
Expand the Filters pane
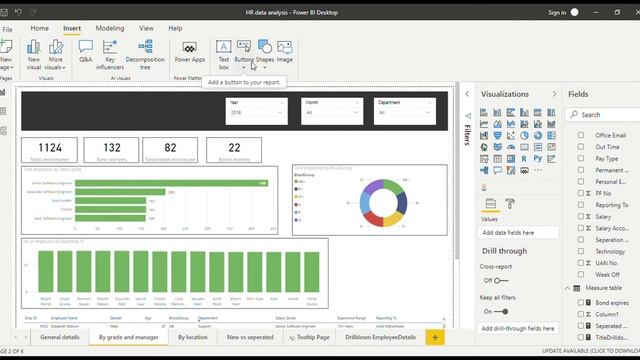467,94
